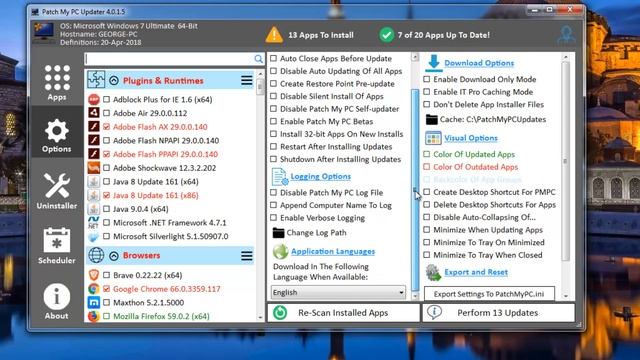640x360 pixels.
Task: Click middle options panel scrollbar
Action: [415, 189]
